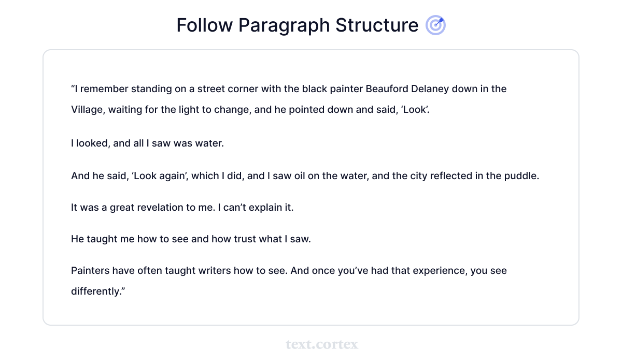Viewport: 622px width, 364px height.
Task: Click the 'Follow Paragraph Structure' heading
Action: click(x=297, y=25)
